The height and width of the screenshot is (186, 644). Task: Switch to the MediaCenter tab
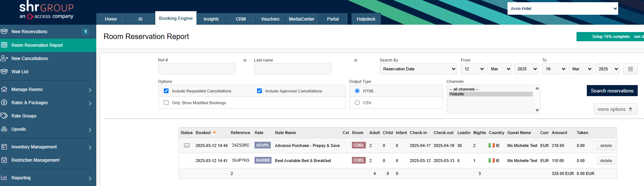[x=301, y=19]
